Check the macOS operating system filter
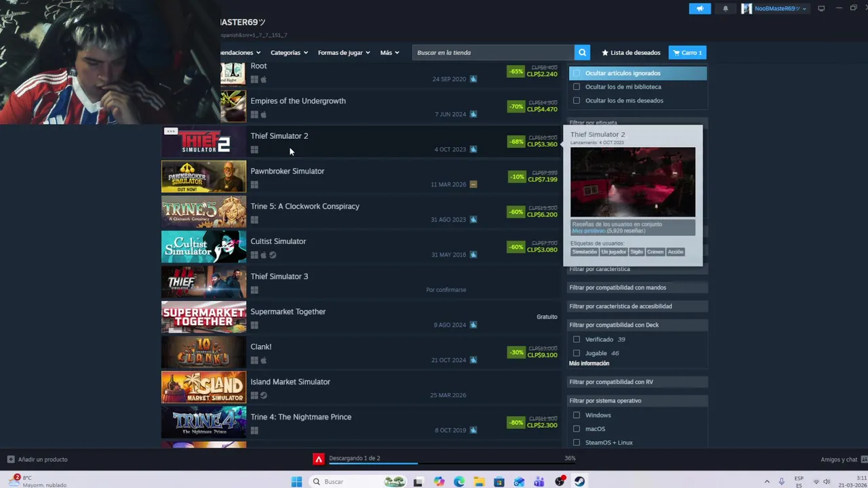 pos(576,429)
